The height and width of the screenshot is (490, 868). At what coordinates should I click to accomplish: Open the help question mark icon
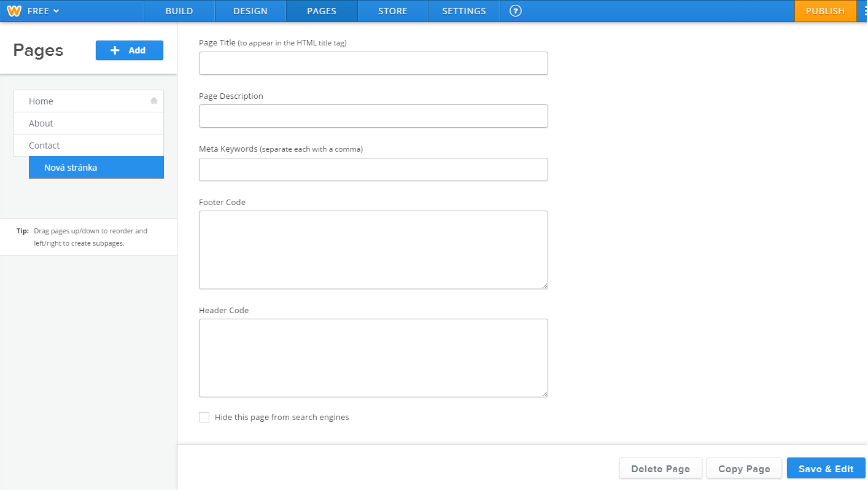pyautogui.click(x=516, y=11)
